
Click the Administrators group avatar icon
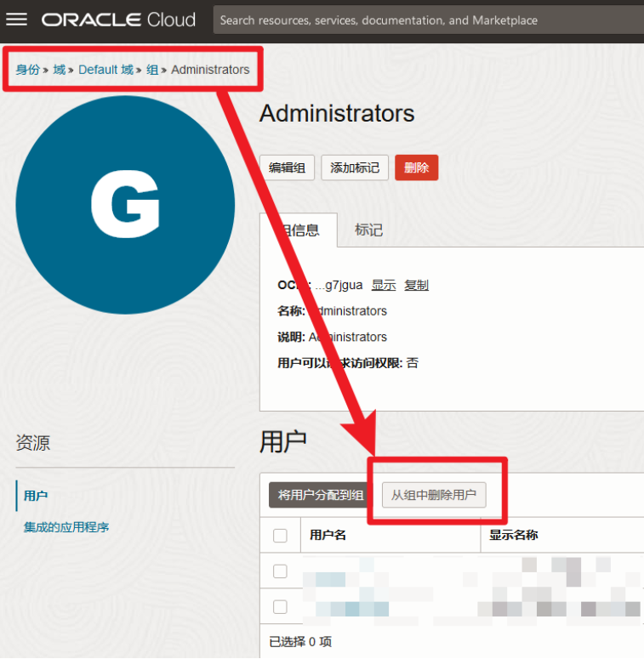[125, 205]
